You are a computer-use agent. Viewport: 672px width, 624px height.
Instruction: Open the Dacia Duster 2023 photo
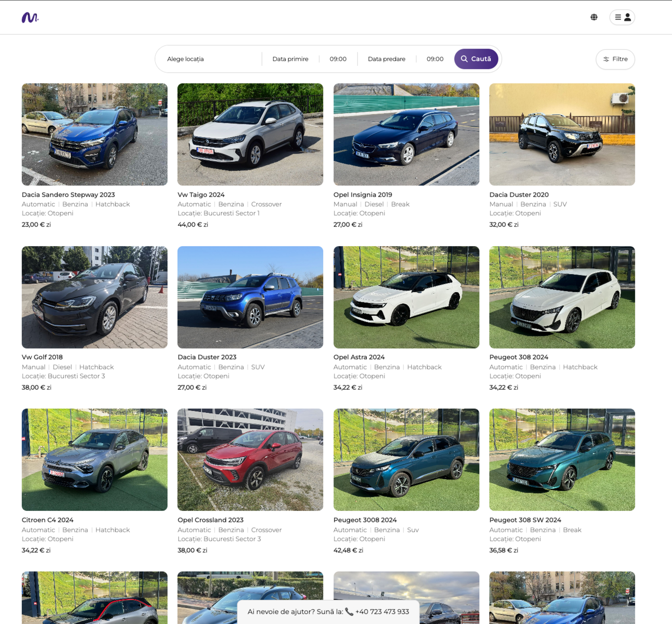250,297
